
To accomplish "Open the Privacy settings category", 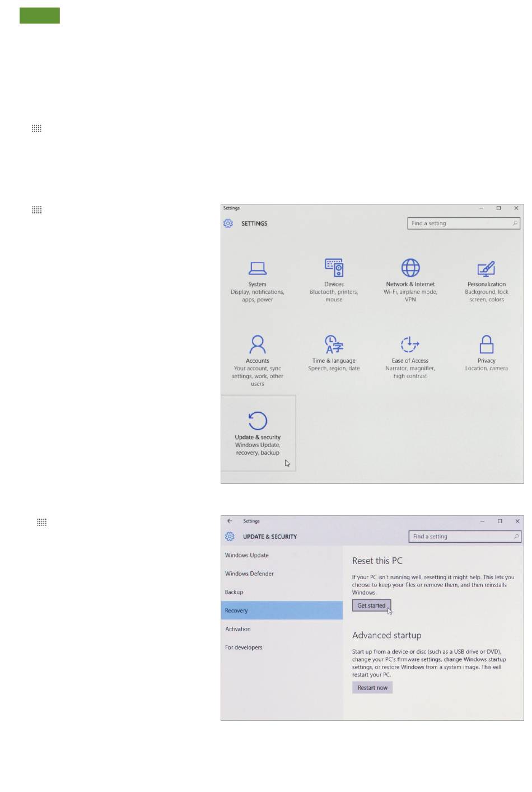I will (487, 353).
